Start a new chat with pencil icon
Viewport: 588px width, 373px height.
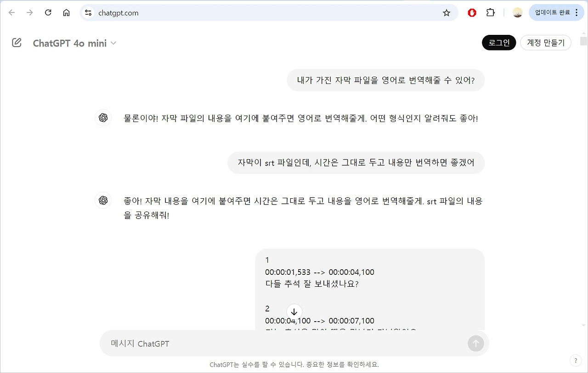pyautogui.click(x=17, y=43)
